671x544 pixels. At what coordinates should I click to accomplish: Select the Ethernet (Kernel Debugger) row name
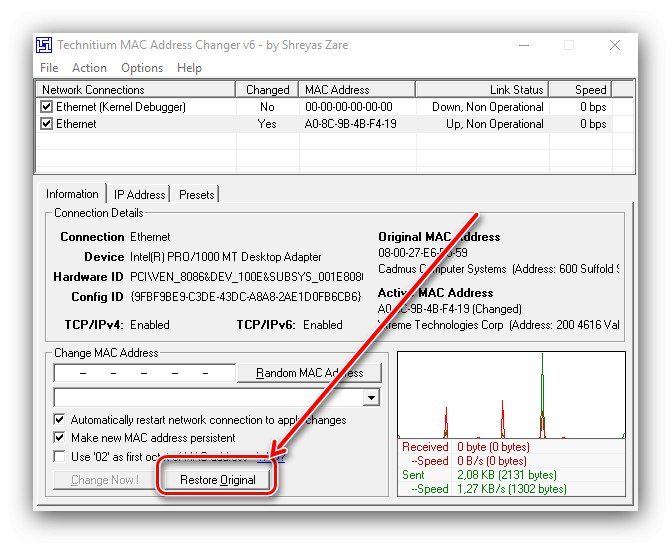tap(121, 107)
